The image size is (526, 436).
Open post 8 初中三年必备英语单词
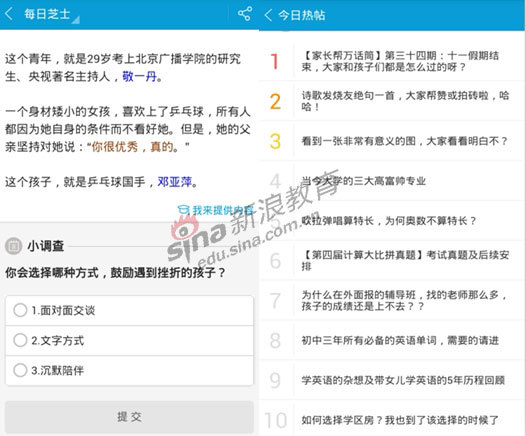pos(392,340)
